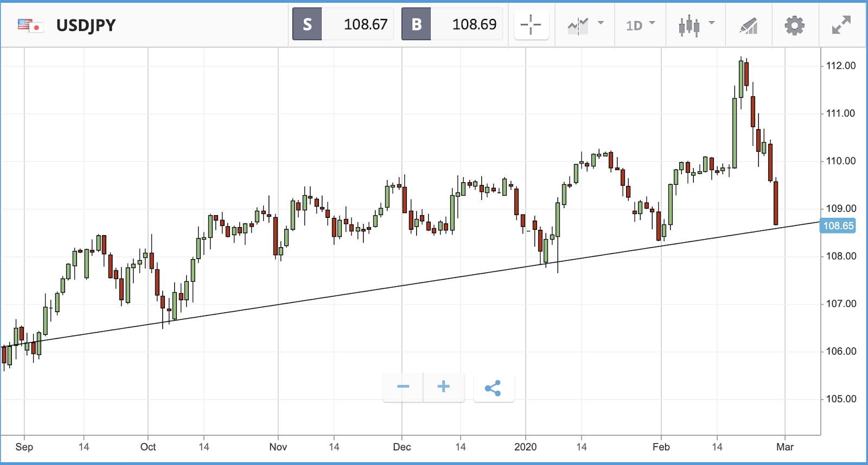Click the S sell button
Viewport: 868px width, 465px height.
pos(307,24)
